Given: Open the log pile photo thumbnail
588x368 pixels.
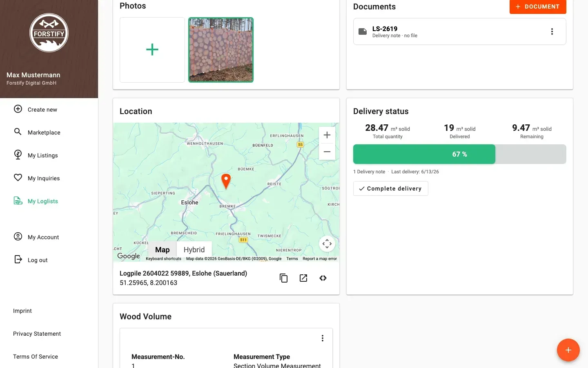Looking at the screenshot, I should pyautogui.click(x=221, y=50).
